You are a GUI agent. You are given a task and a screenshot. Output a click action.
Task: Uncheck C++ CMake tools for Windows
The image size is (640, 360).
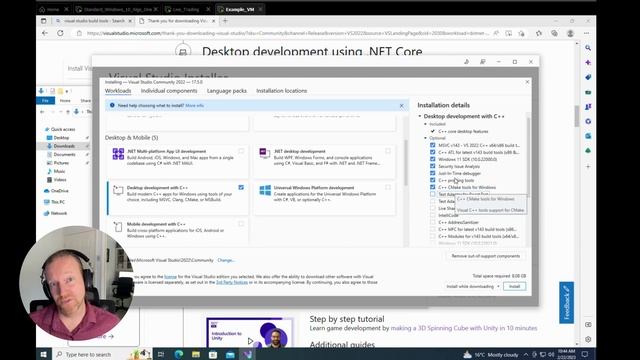pos(433,187)
